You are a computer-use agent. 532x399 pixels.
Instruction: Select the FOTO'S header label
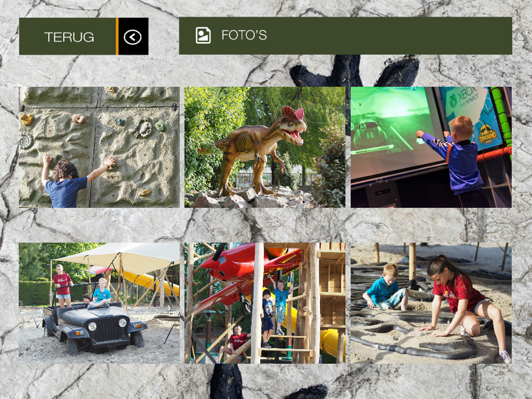(244, 35)
